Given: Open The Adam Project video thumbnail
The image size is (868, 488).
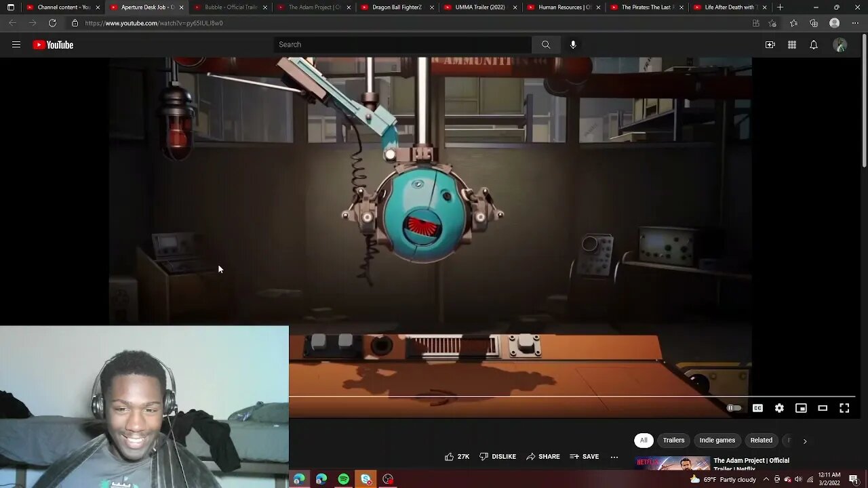Looking at the screenshot, I should (672, 464).
